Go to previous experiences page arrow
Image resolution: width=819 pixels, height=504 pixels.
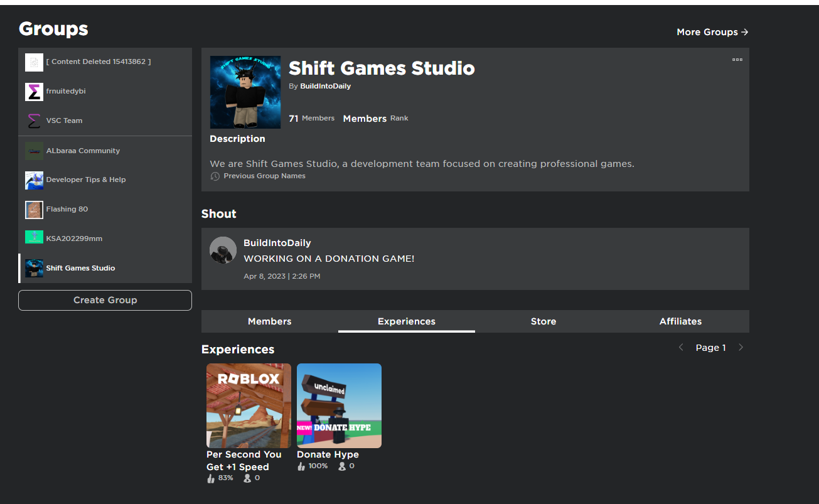click(681, 348)
